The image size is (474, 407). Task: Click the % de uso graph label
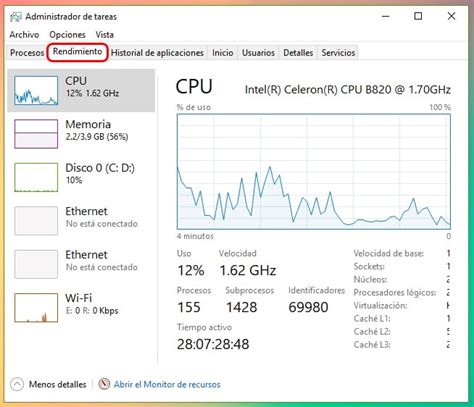(194, 107)
